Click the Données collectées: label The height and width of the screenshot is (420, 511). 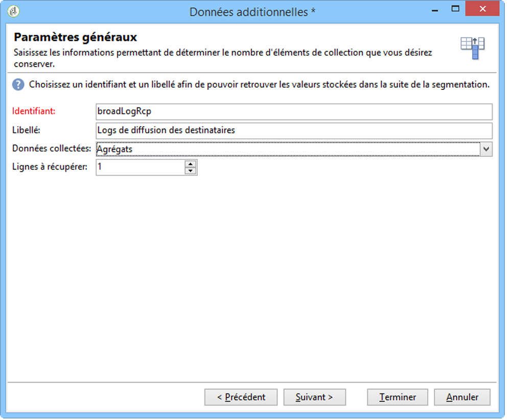coord(52,149)
